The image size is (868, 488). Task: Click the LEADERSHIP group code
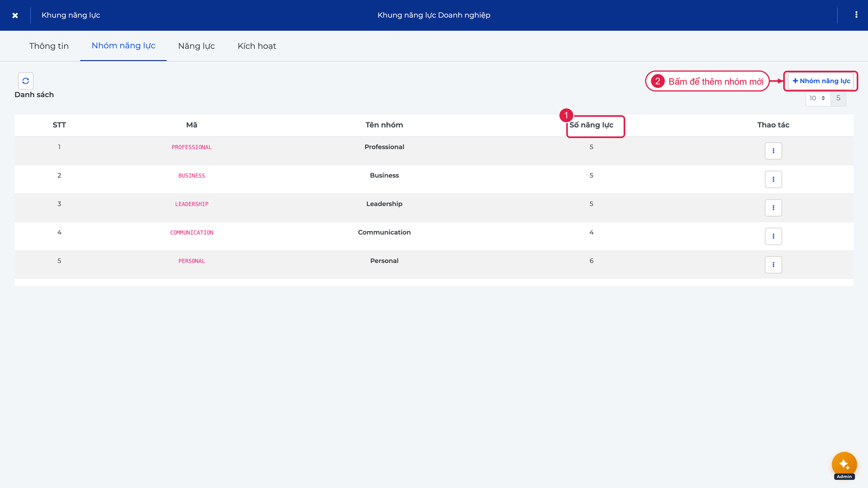[192, 204]
